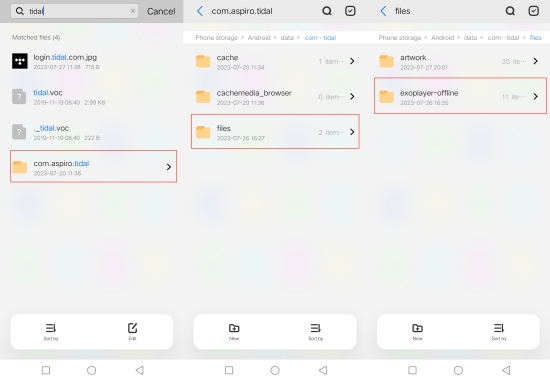Viewport: 550px width, 381px height.
Task: Tap the search icon in files header
Action: point(510,11)
